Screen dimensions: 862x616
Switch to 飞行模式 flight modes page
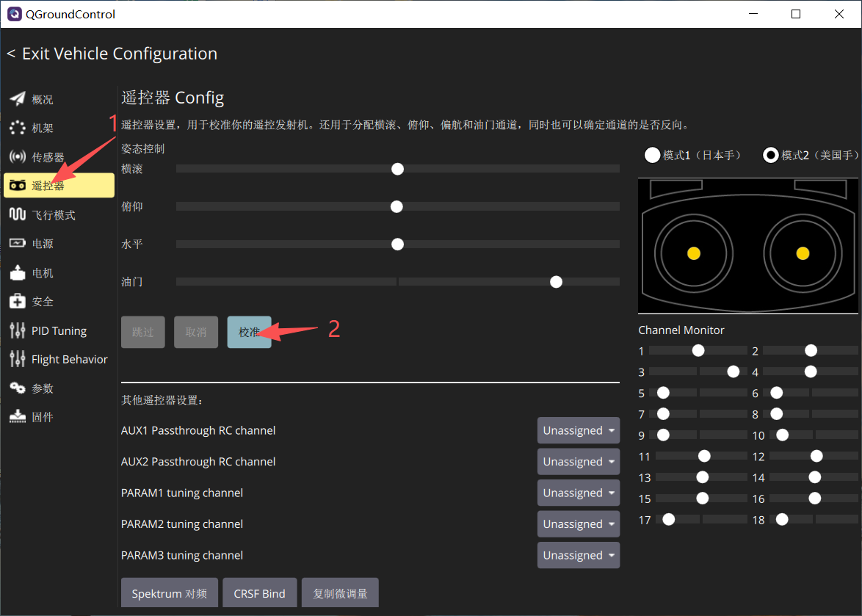[59, 214]
